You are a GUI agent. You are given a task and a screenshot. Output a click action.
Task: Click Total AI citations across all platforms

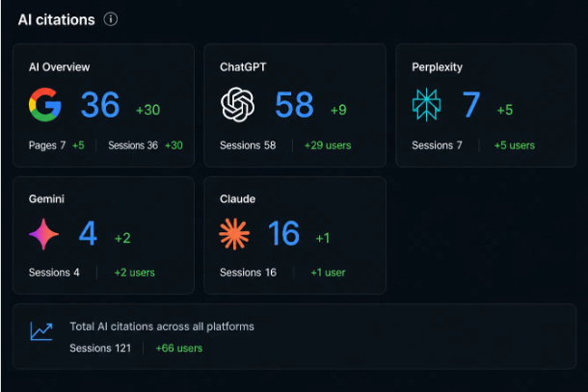tap(162, 327)
